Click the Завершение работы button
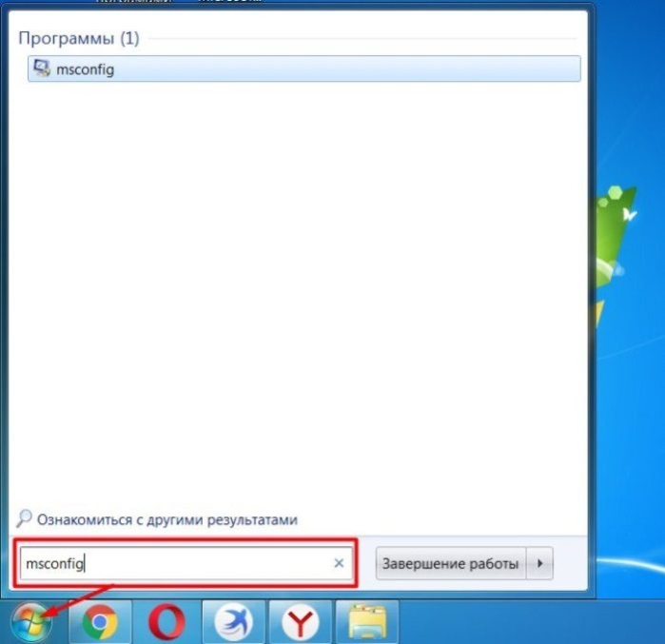The width and height of the screenshot is (665, 644). [451, 563]
